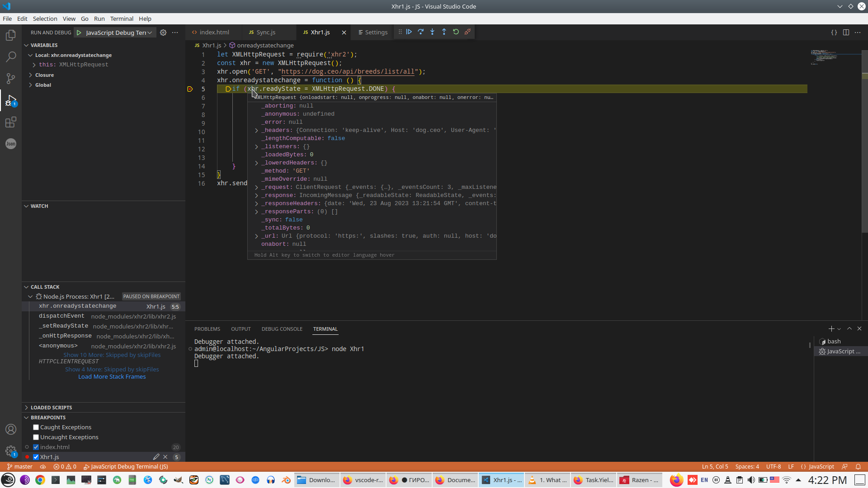Open the JavaScript Debug Terminal configuration dropdown
Viewport: 868px width, 488px height.
point(151,32)
